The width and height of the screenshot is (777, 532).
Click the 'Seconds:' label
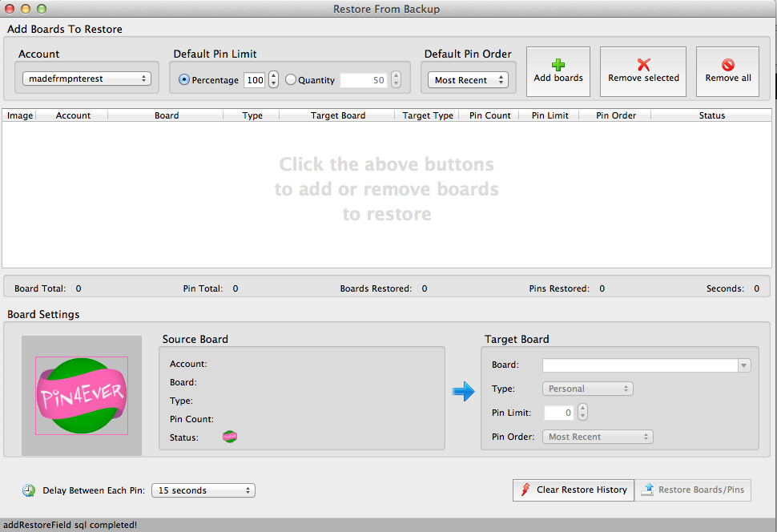tap(725, 288)
